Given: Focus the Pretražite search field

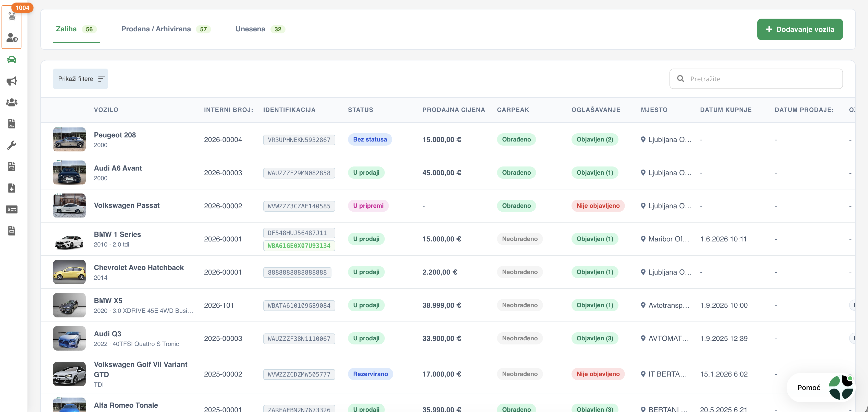Looking at the screenshot, I should click(756, 79).
